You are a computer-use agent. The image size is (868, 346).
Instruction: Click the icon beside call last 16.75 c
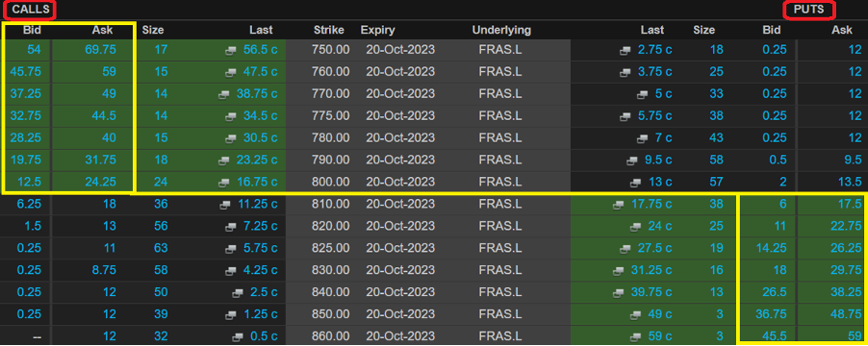point(223,183)
